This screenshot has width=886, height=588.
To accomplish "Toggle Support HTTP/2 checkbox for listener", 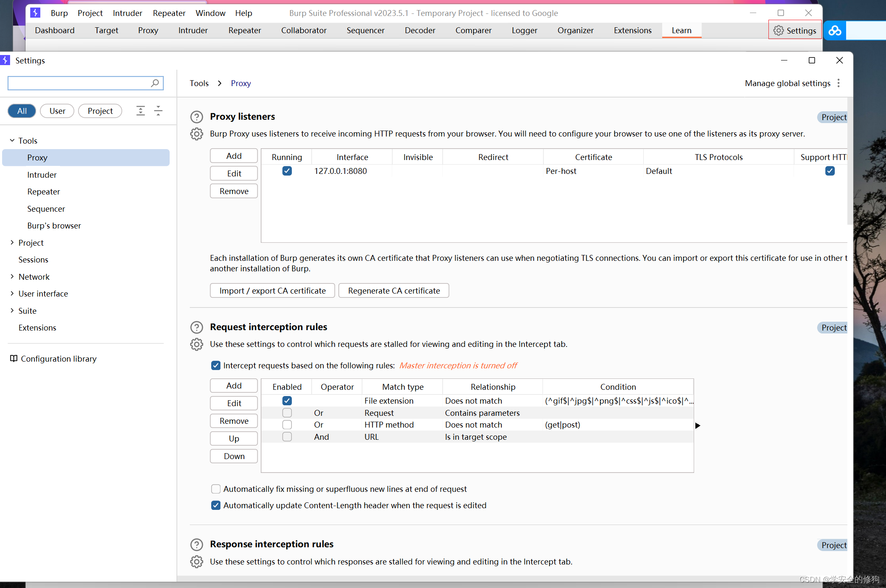I will [830, 171].
